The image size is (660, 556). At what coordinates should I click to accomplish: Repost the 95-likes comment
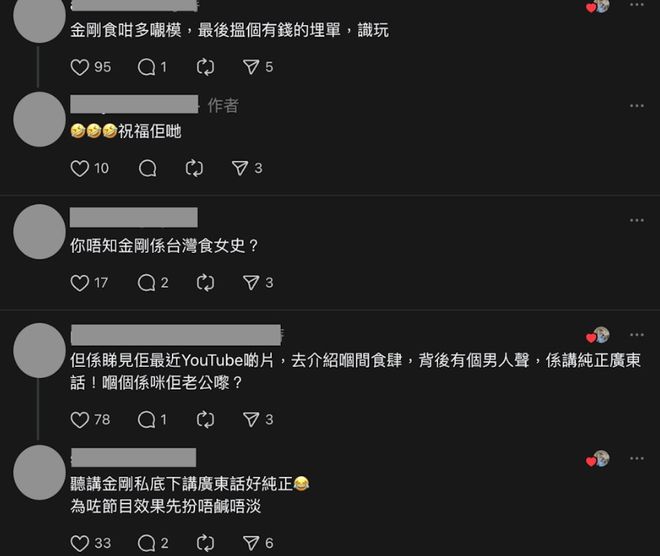click(x=205, y=67)
